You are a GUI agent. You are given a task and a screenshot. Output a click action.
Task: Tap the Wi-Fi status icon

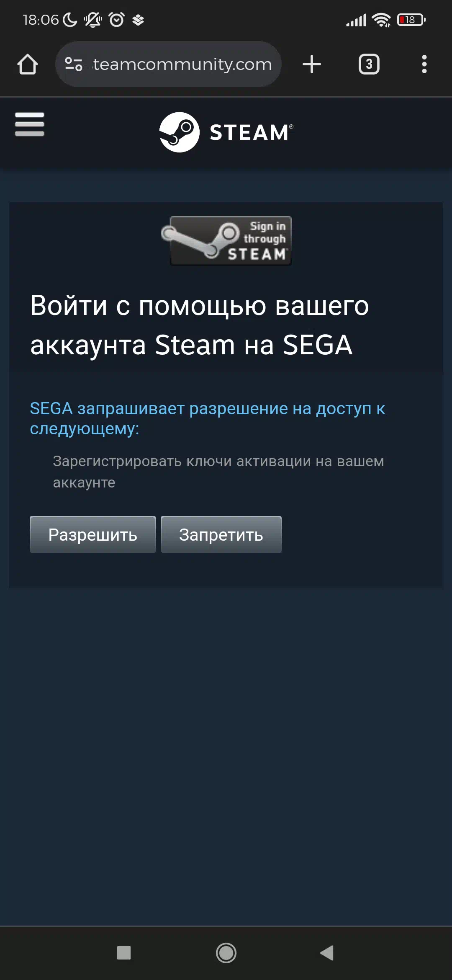coord(381,20)
